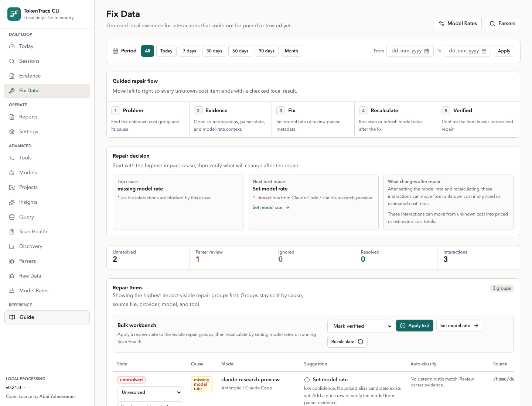Click the Ignored count card

click(313, 257)
